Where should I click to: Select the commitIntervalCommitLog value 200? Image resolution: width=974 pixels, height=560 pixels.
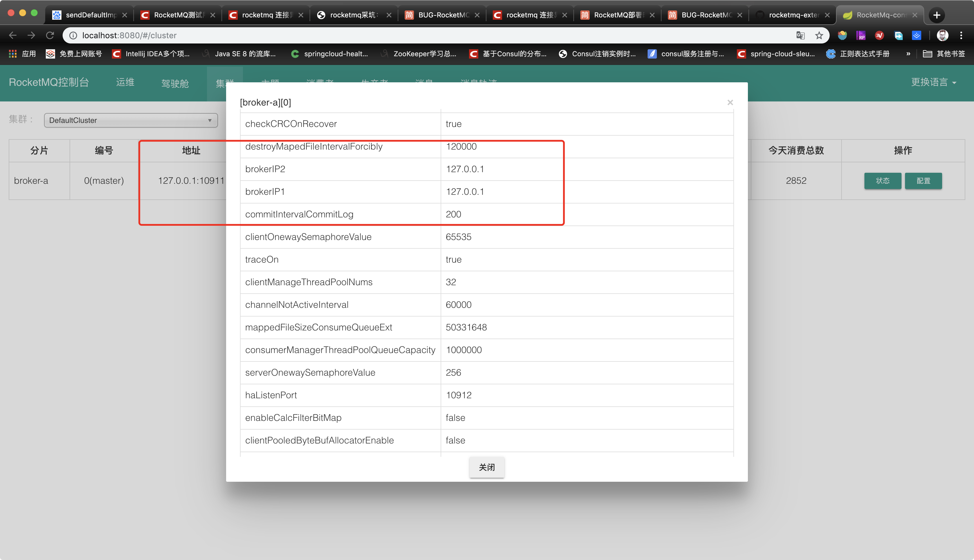click(x=453, y=214)
